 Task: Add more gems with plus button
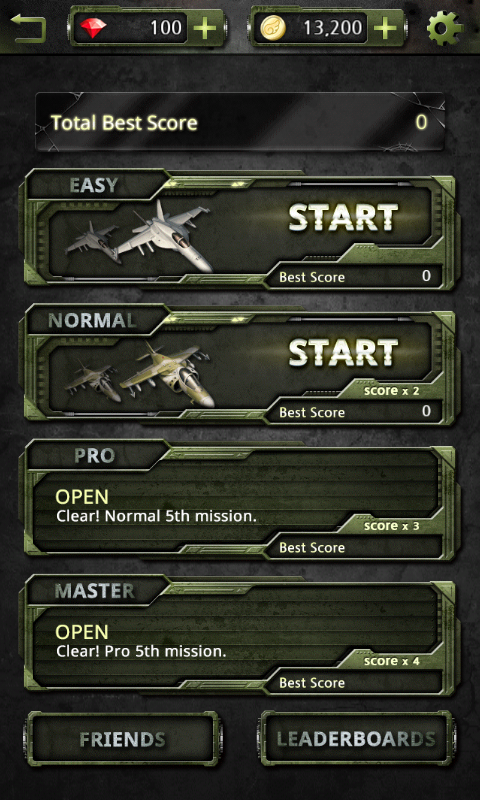pos(205,28)
